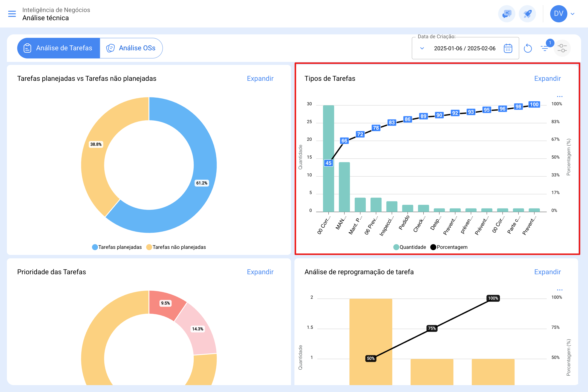Switch to Análise de Tarefas tab
Screen dimensions: 588x392
click(58, 48)
